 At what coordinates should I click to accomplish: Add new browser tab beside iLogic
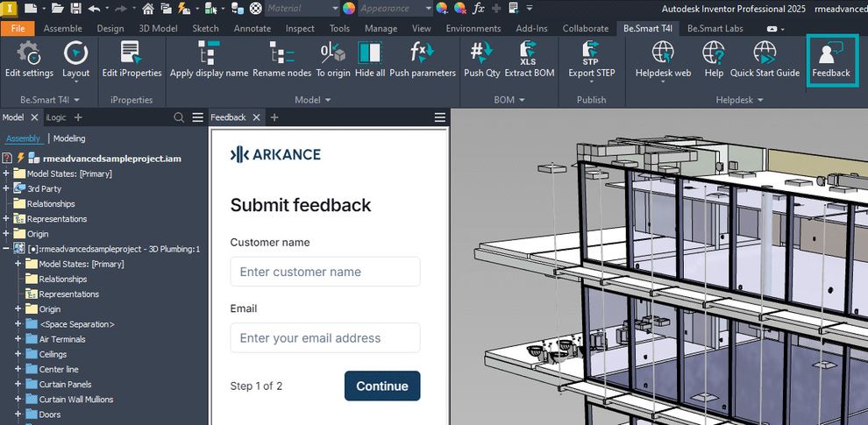(x=78, y=117)
